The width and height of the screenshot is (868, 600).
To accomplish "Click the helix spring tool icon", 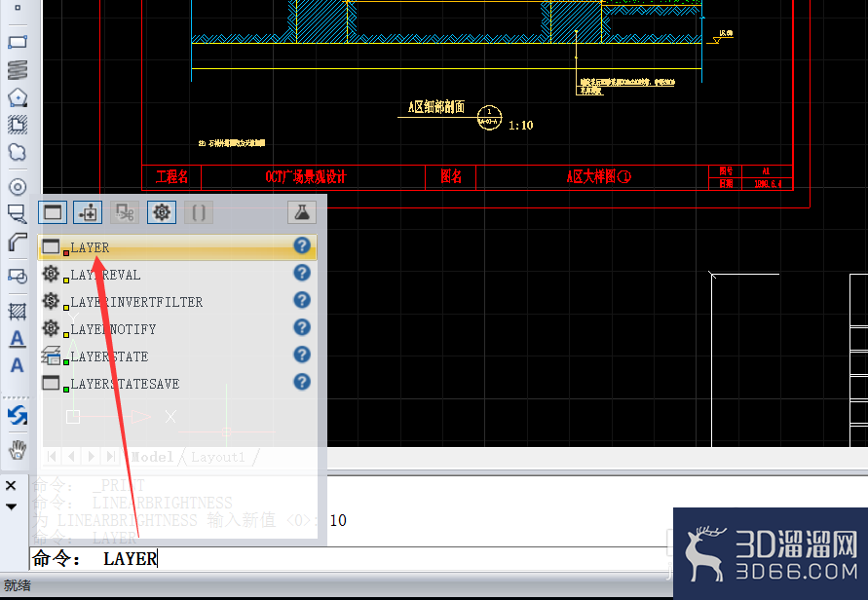I will (18, 70).
